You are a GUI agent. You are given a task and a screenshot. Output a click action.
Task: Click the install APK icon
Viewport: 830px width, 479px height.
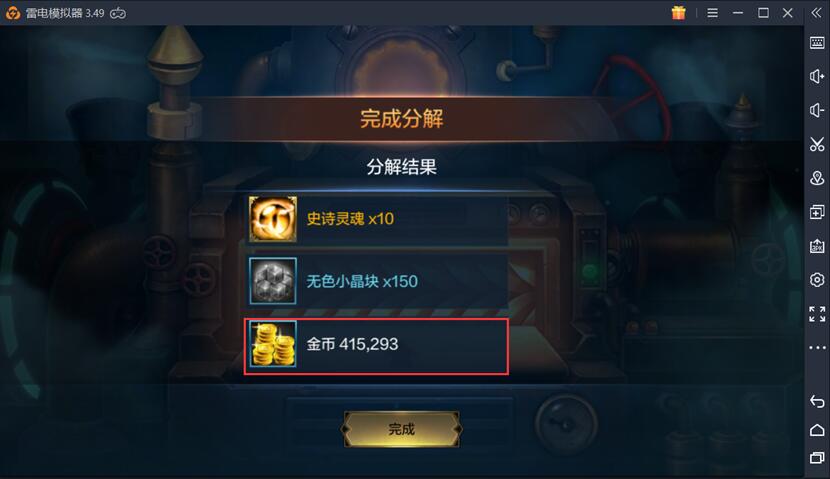(x=817, y=246)
